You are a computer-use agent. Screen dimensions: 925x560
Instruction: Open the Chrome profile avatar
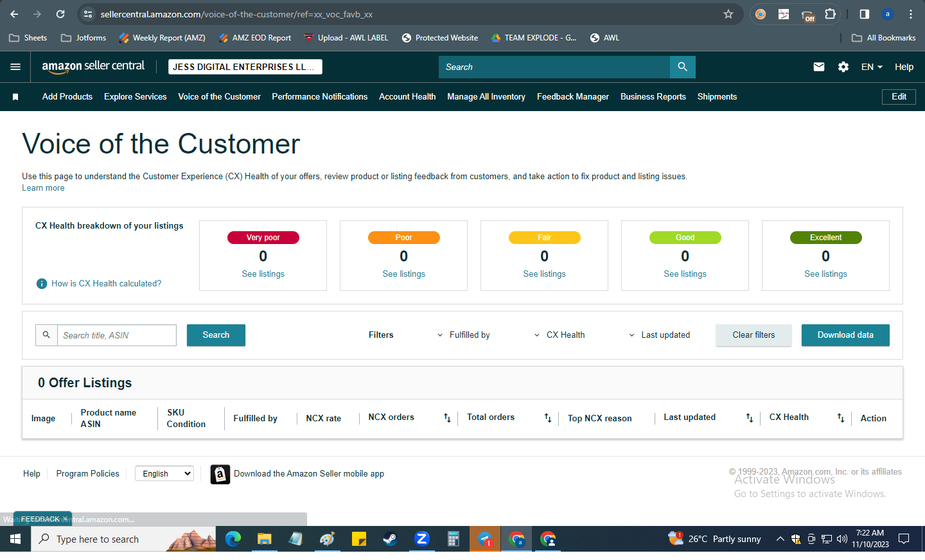coord(888,14)
